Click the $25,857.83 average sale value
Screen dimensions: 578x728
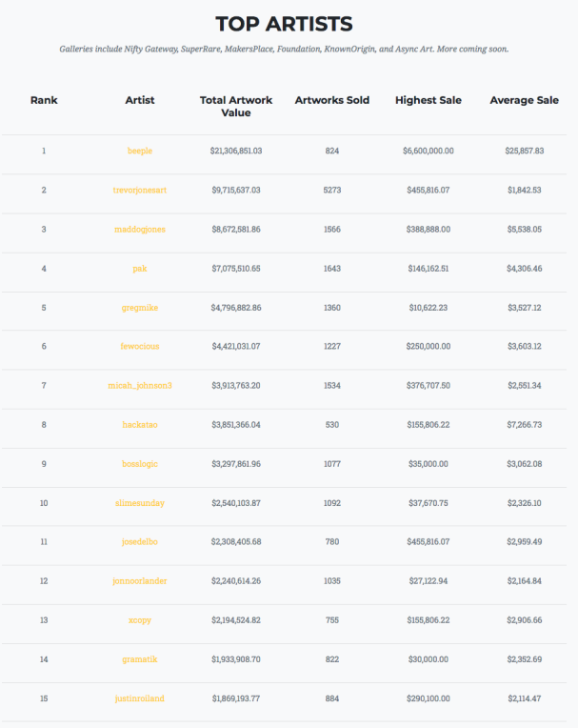tap(524, 151)
